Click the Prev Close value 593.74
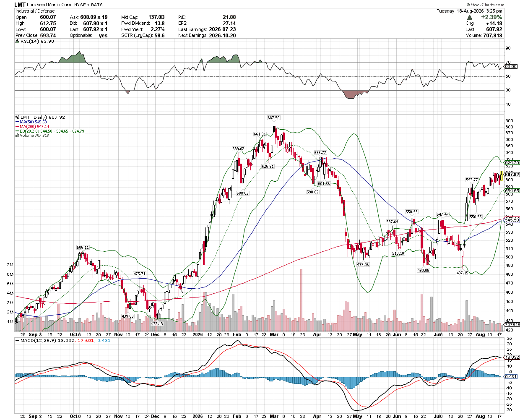 coord(48,36)
